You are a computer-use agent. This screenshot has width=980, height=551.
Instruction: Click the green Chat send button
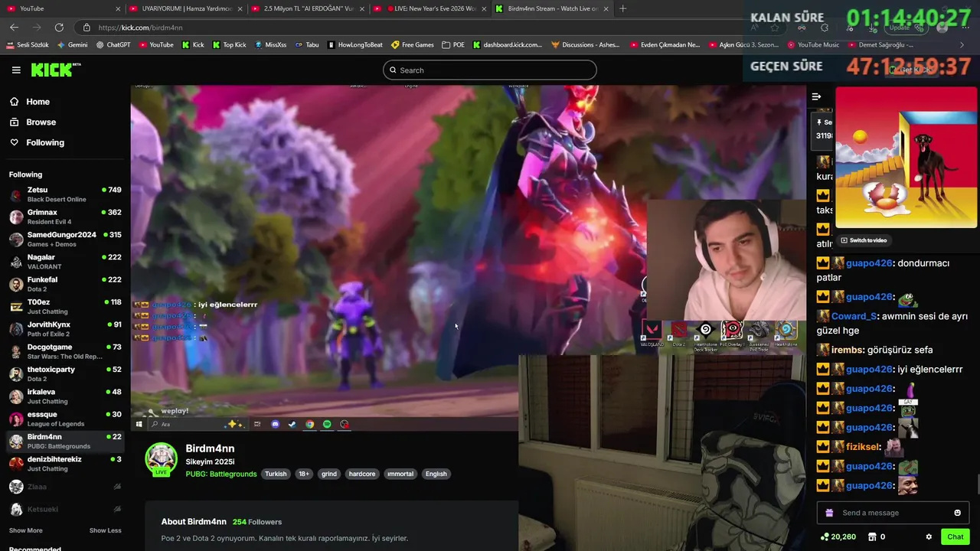point(955,537)
